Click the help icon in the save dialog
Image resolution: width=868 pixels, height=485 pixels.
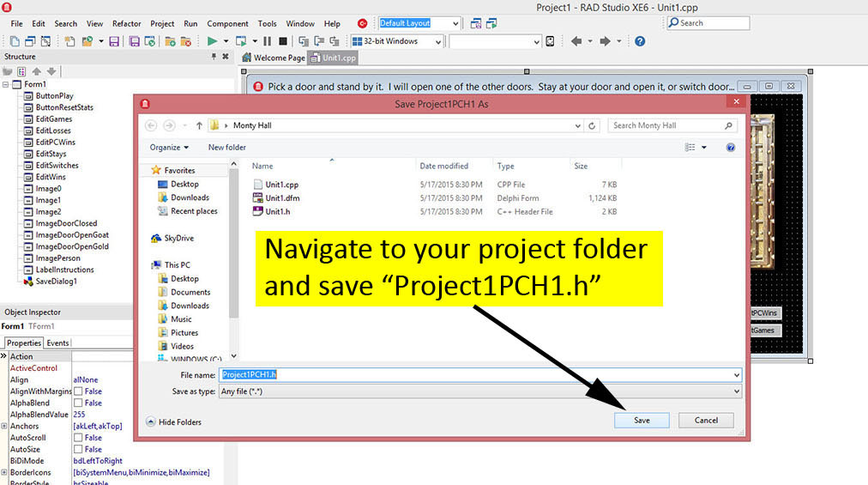pos(731,147)
